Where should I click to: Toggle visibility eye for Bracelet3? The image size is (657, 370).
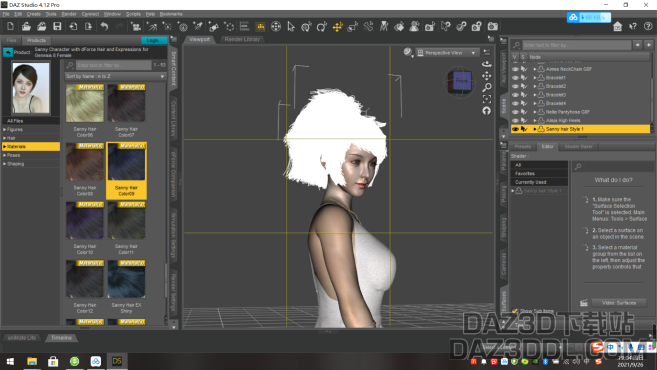(515, 95)
